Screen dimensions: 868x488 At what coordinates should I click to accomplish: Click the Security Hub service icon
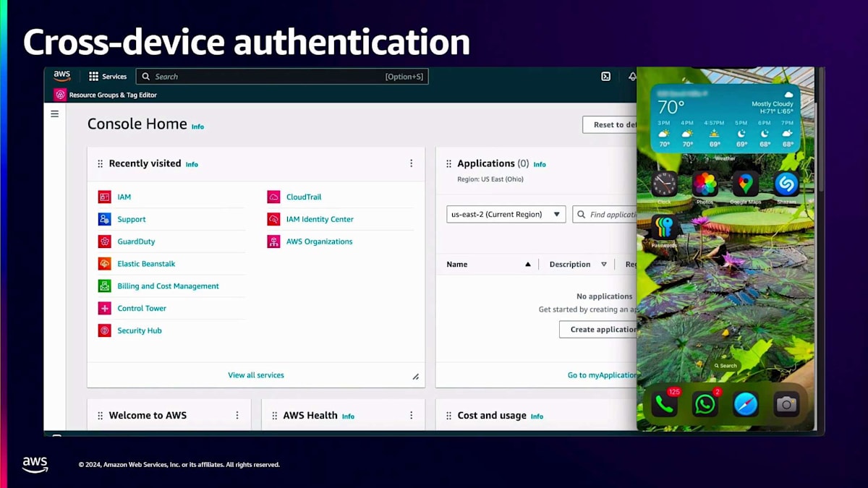click(105, 330)
